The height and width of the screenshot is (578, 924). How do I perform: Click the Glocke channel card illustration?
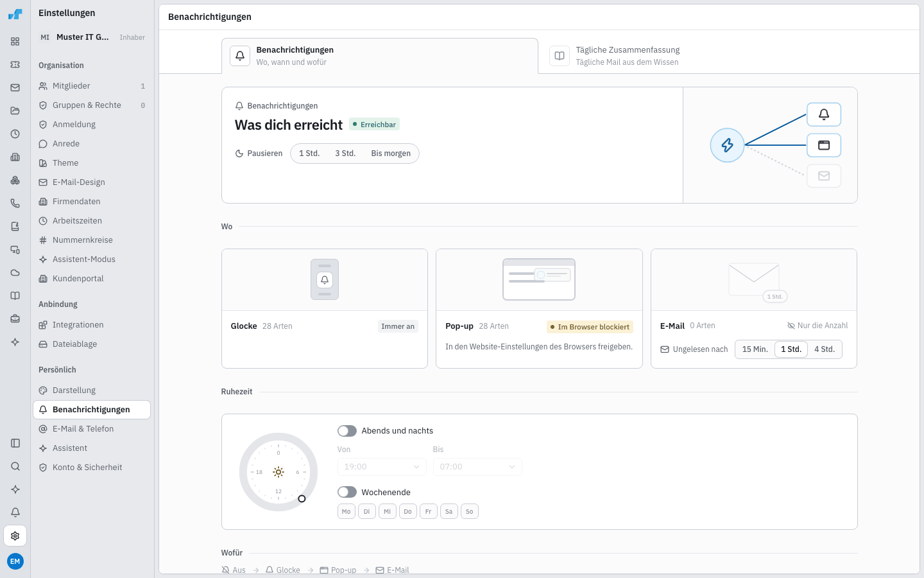325,279
